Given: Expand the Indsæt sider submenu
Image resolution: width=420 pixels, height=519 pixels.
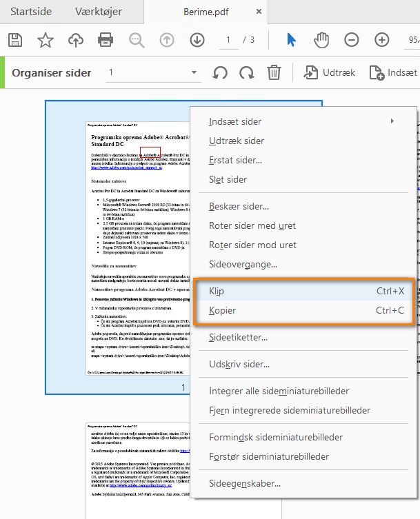Looking at the screenshot, I should [x=303, y=121].
